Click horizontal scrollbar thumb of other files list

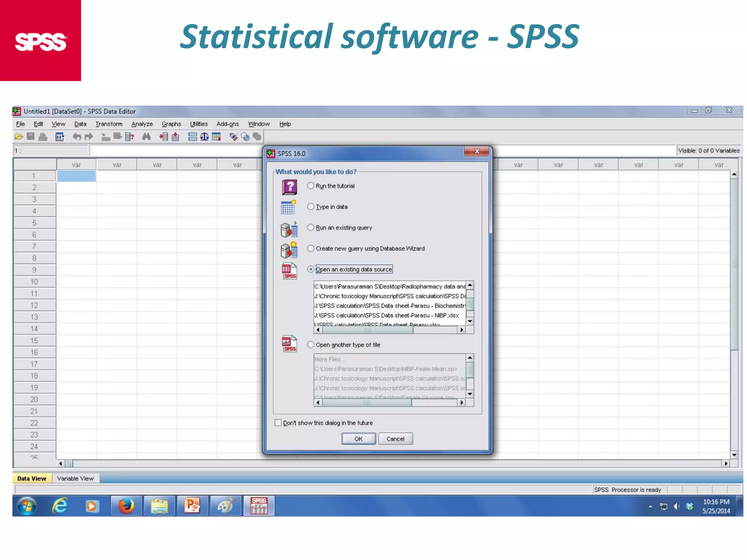[x=367, y=402]
